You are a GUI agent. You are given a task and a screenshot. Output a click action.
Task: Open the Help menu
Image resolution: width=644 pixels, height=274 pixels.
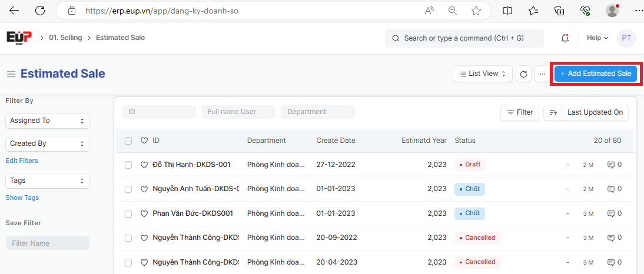point(597,38)
